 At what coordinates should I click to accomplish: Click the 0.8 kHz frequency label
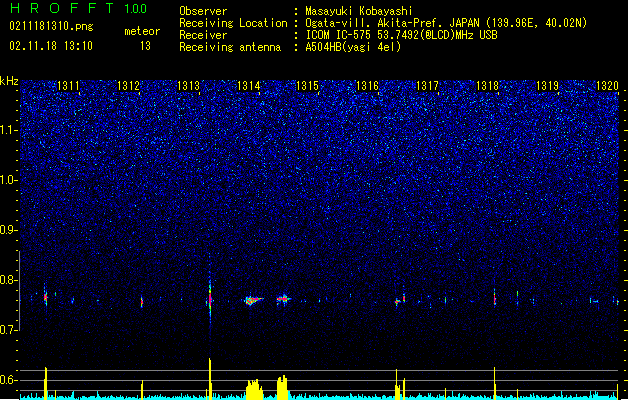pyautogui.click(x=9, y=280)
